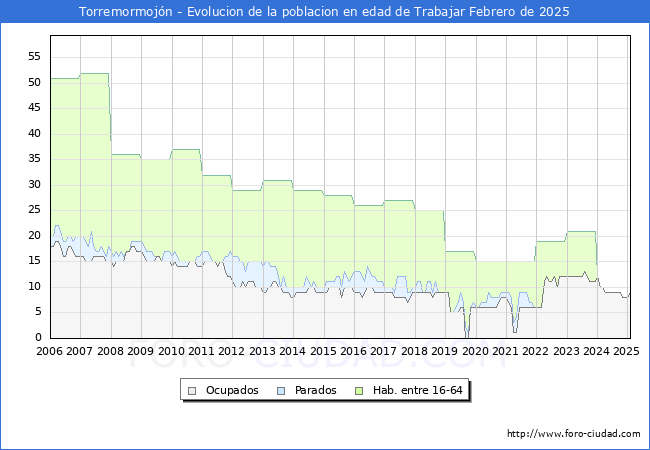Image resolution: width=650 pixels, height=450 pixels.
Task: Click the 10 y-axis value
Action: pyautogui.click(x=34, y=286)
